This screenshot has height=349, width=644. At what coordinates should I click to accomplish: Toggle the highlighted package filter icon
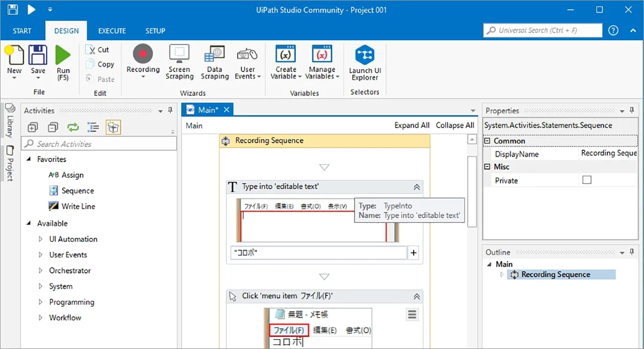pos(113,127)
